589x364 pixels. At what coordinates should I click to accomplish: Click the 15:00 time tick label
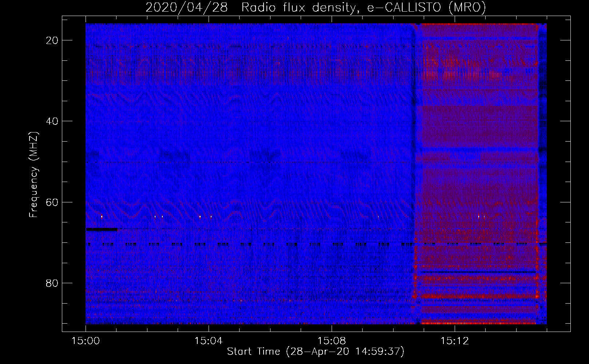click(x=86, y=341)
